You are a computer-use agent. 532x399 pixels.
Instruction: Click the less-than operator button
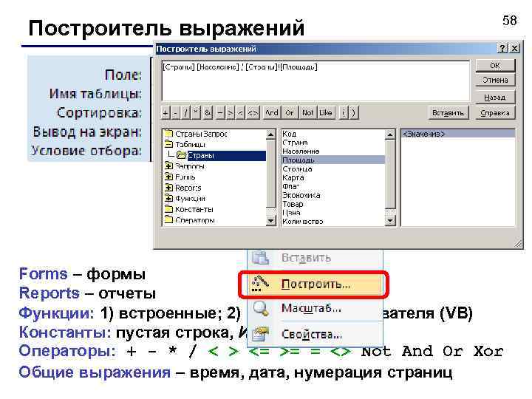point(240,113)
